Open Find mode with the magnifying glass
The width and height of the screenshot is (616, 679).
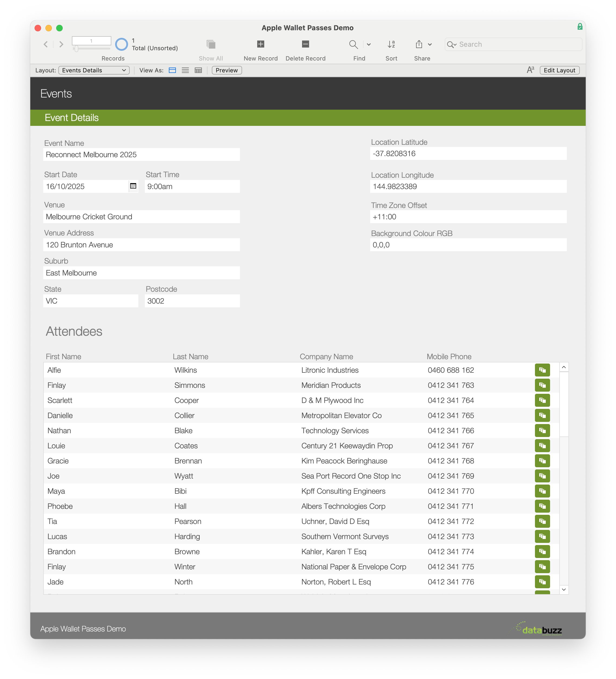point(353,44)
